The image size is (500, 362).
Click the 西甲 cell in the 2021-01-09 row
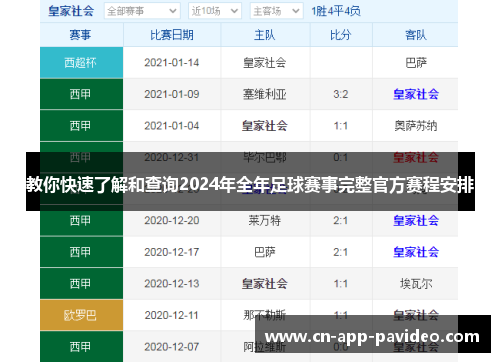point(81,94)
